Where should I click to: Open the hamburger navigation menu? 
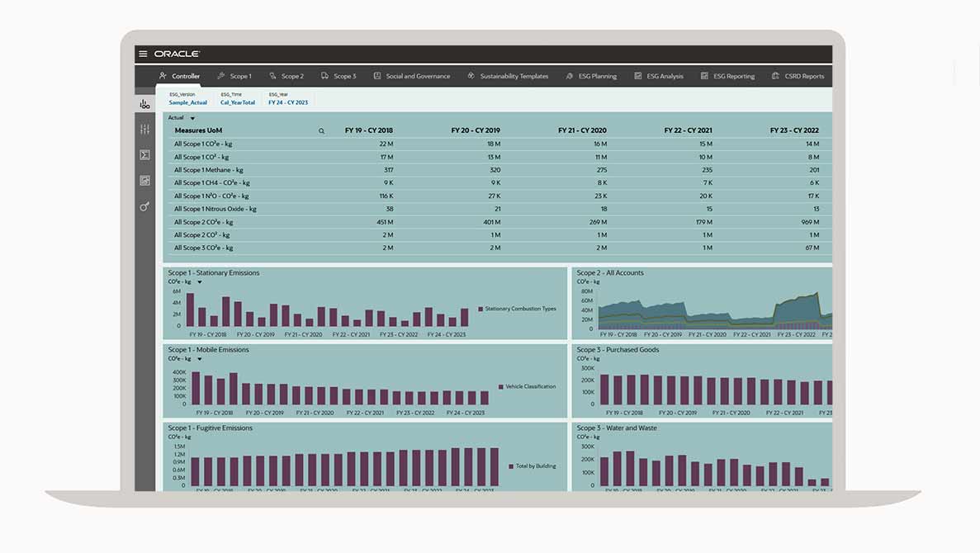[x=143, y=54]
